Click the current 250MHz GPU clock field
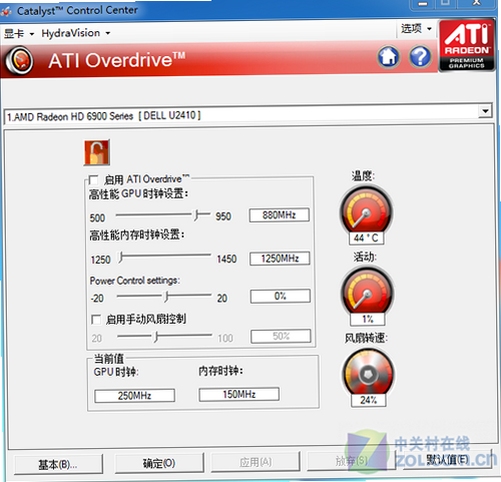This screenshot has width=501, height=482. point(135,396)
